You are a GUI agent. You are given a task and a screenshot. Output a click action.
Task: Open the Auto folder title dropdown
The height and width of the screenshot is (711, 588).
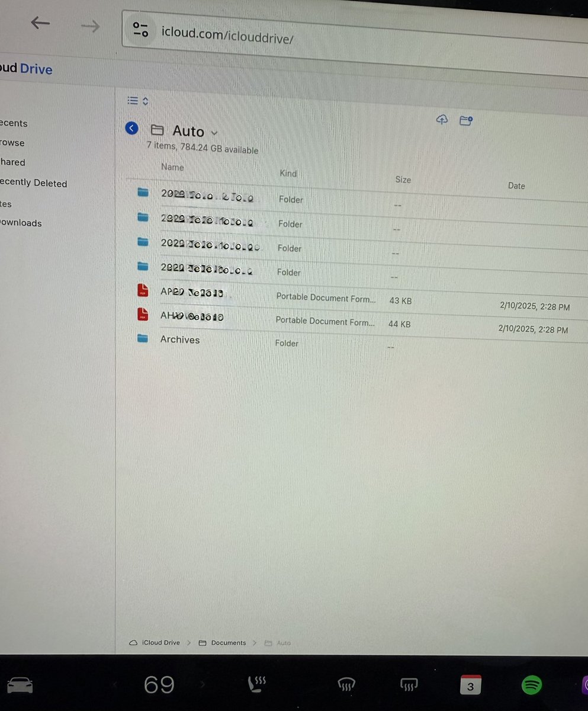click(x=214, y=132)
